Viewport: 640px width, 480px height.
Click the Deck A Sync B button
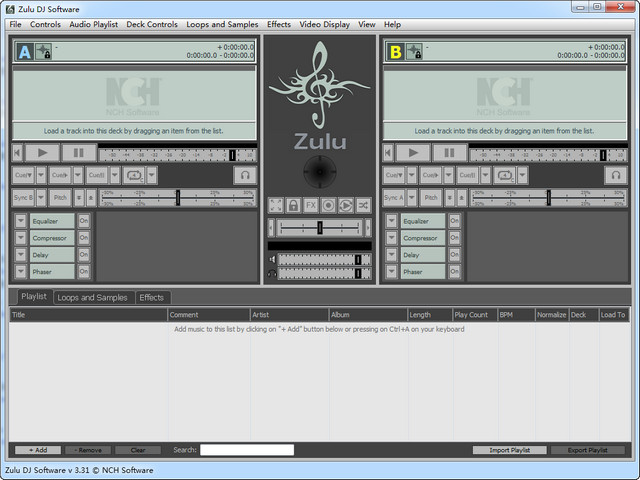(x=23, y=198)
